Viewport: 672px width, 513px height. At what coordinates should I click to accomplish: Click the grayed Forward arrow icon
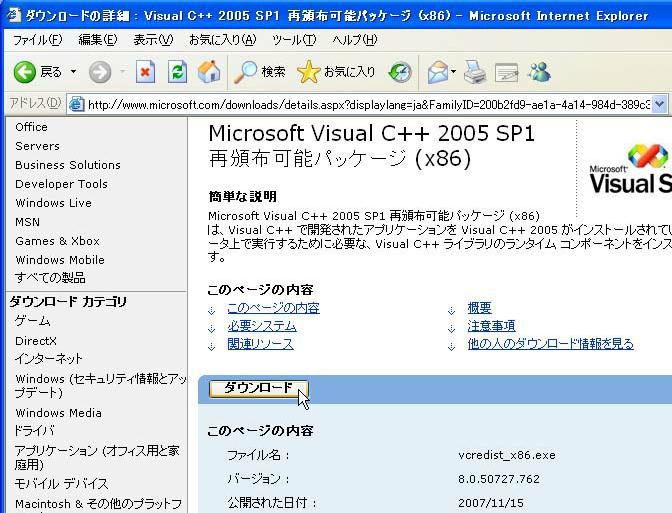click(x=100, y=72)
